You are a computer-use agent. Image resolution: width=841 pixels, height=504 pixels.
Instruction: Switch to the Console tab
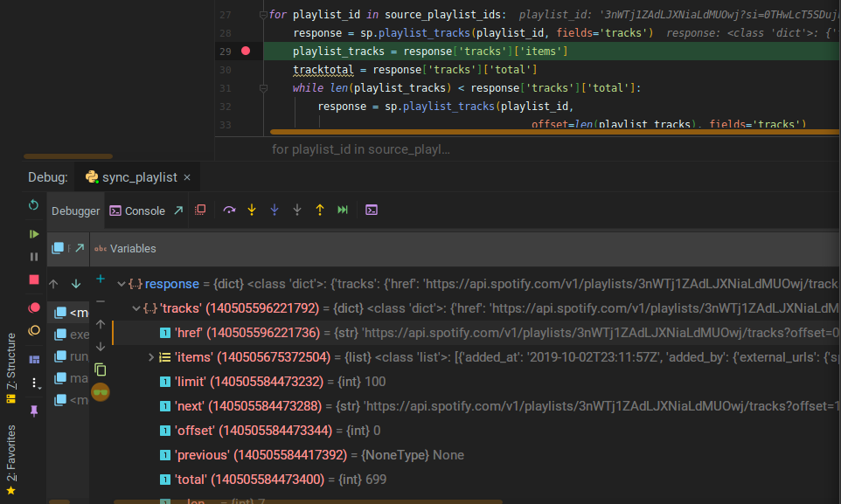click(140, 210)
